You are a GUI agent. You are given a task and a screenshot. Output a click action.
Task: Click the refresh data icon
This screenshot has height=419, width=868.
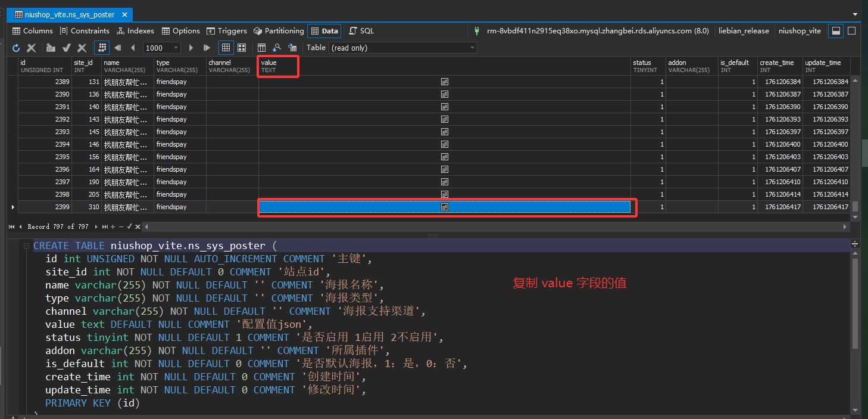pos(16,48)
